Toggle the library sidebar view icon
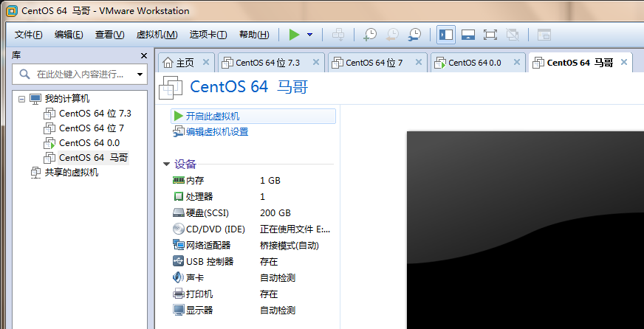Viewport: 644px width, 329px height. 445,35
